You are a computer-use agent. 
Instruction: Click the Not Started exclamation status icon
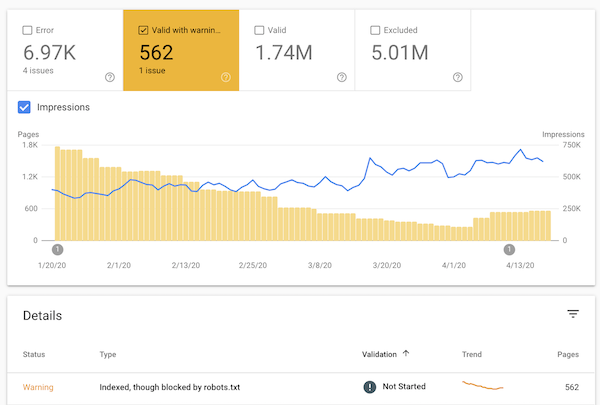click(x=370, y=387)
